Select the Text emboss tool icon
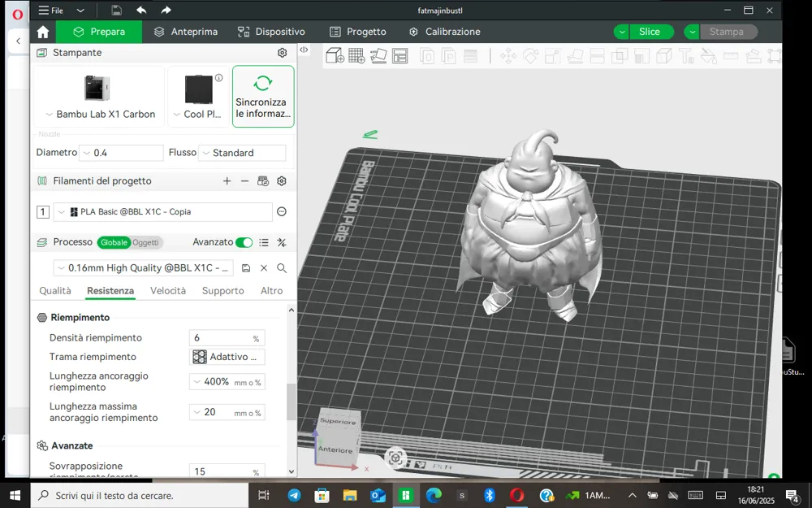The width and height of the screenshot is (812, 508). tap(686, 56)
